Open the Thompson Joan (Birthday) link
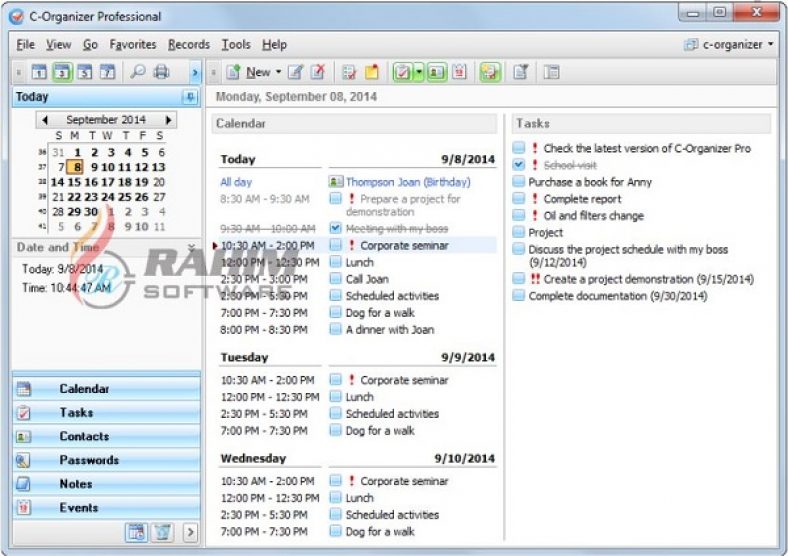 coord(408,182)
